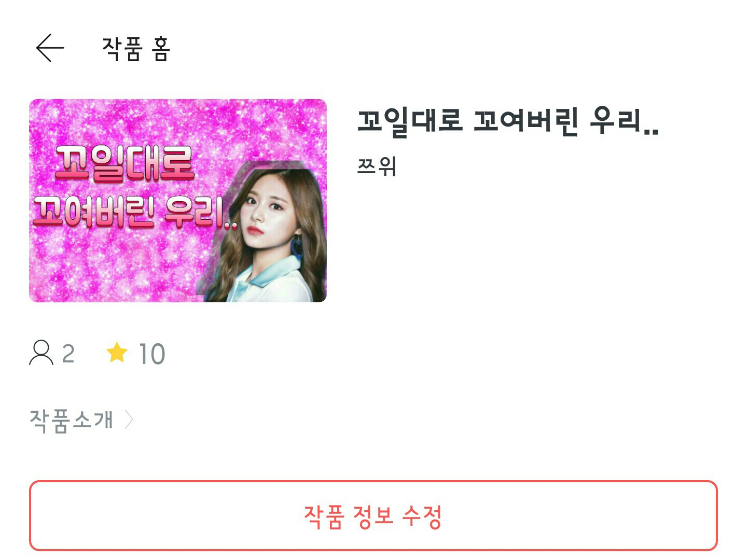
Task: Tap the back arrow icon
Action: tap(50, 48)
